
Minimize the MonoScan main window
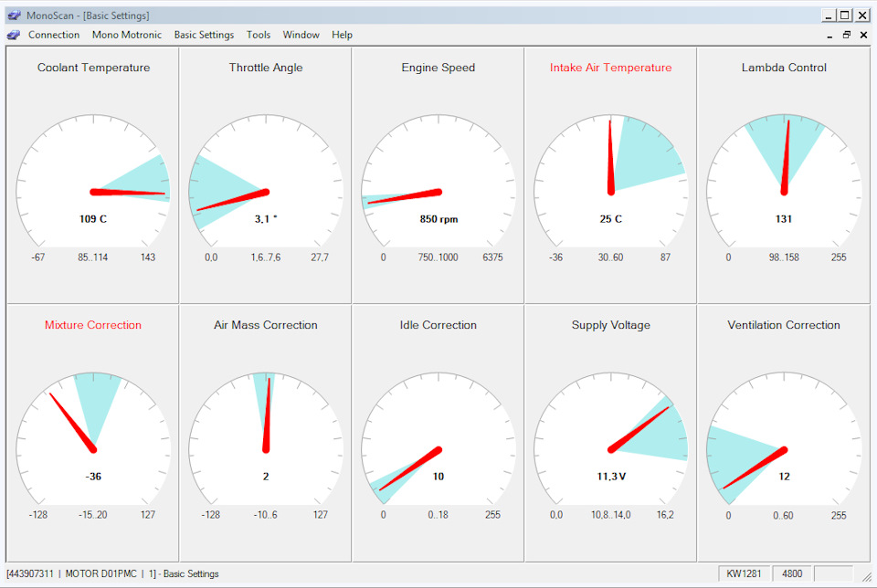pyautogui.click(x=829, y=16)
